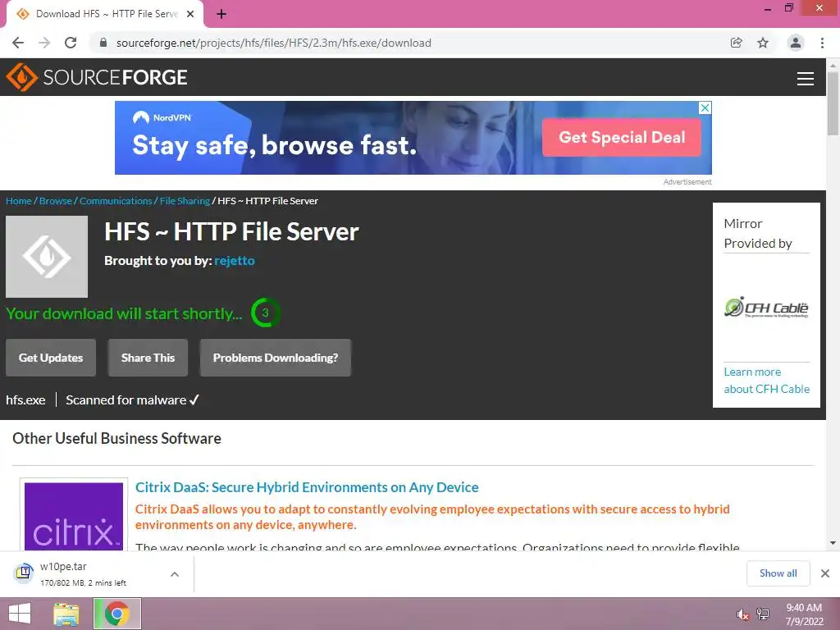840x630 pixels.
Task: Click the CFH Cable mirror logo
Action: pos(766,308)
